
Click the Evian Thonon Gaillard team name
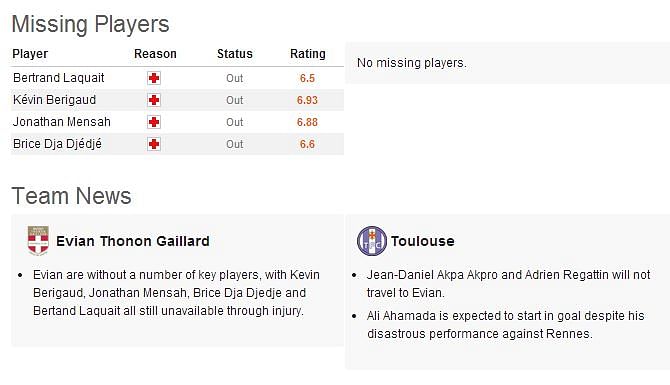coord(133,241)
